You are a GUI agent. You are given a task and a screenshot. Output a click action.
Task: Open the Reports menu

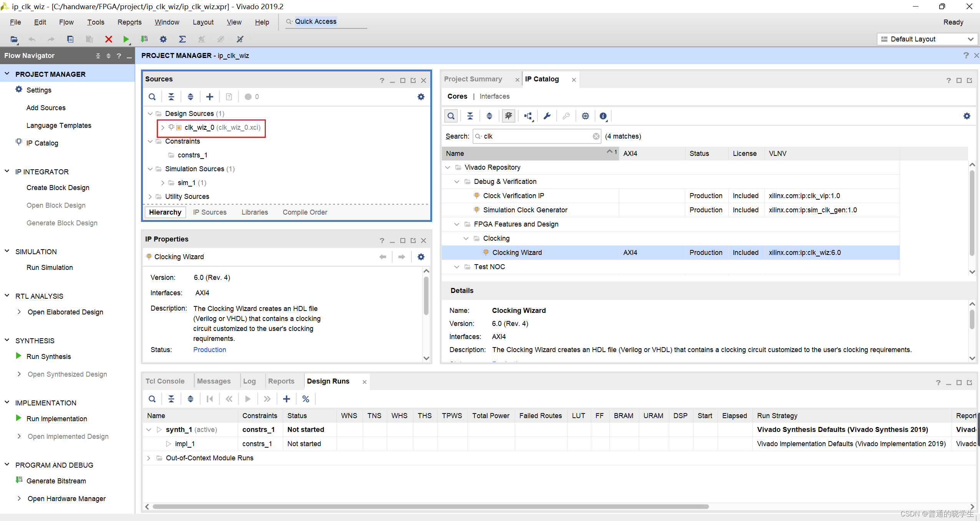(129, 22)
